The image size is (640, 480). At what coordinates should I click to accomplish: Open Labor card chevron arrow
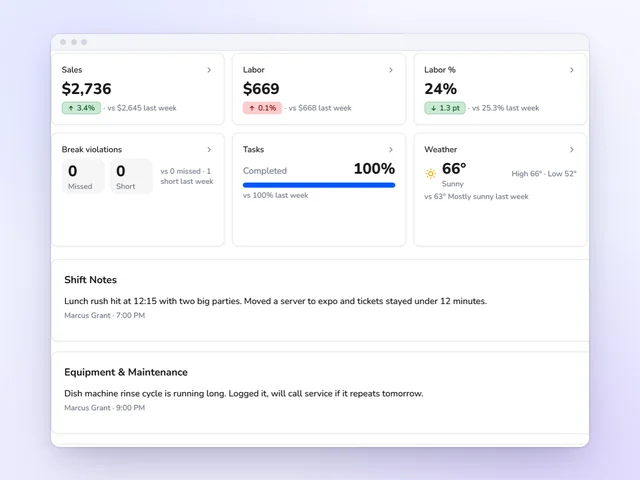pos(391,70)
